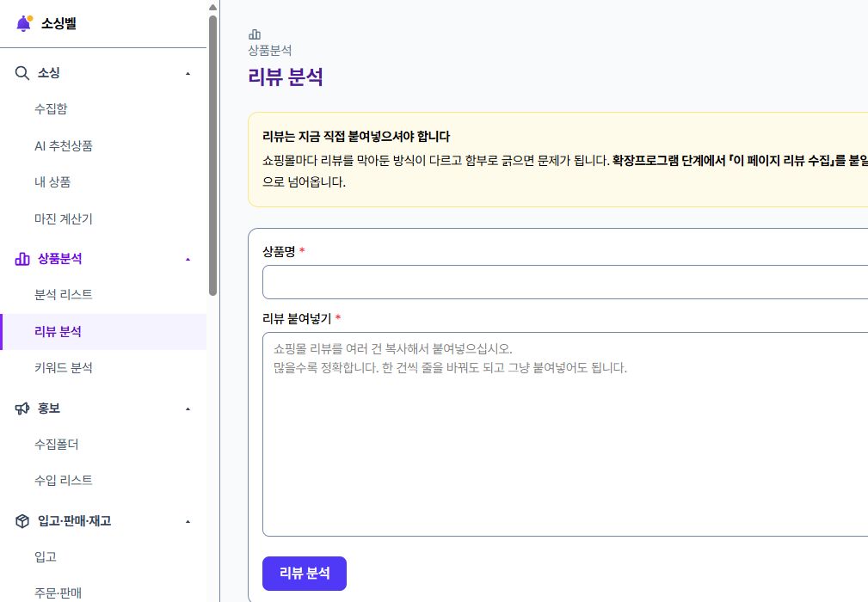Collapse the 입고·판매·재고 section arrow

(188, 521)
